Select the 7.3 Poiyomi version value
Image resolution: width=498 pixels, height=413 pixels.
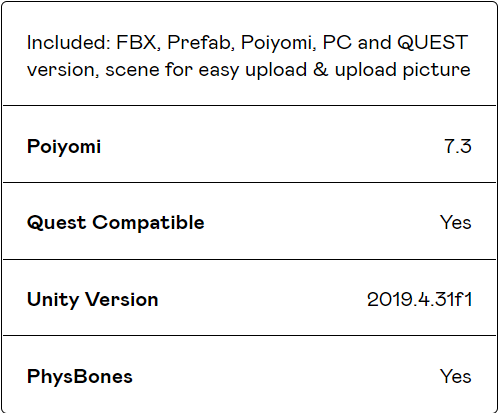tap(458, 146)
